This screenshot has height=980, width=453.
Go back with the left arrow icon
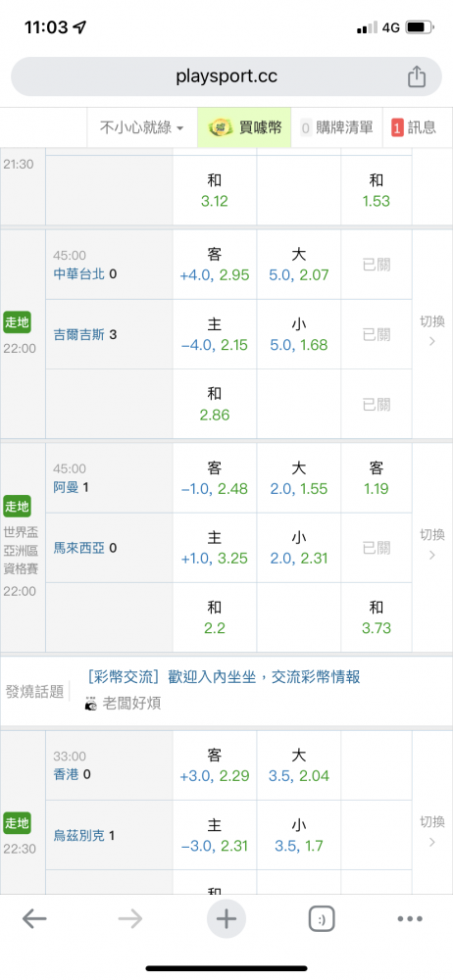click(34, 919)
